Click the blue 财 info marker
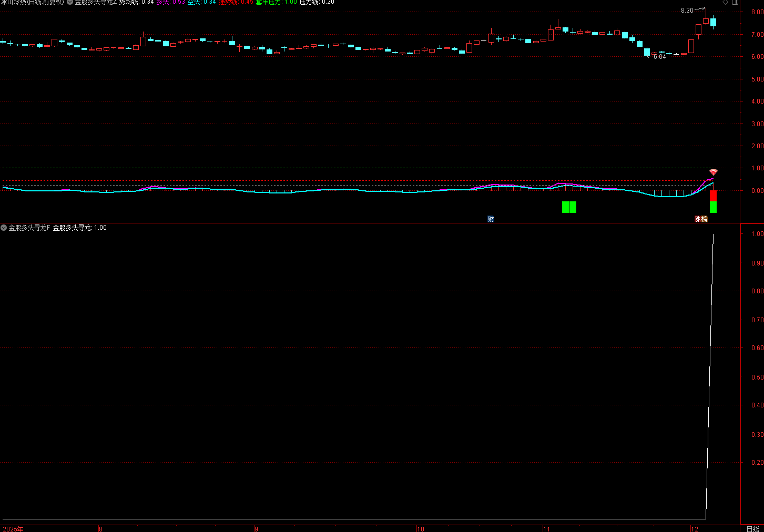This screenshot has width=764, height=532. click(491, 219)
